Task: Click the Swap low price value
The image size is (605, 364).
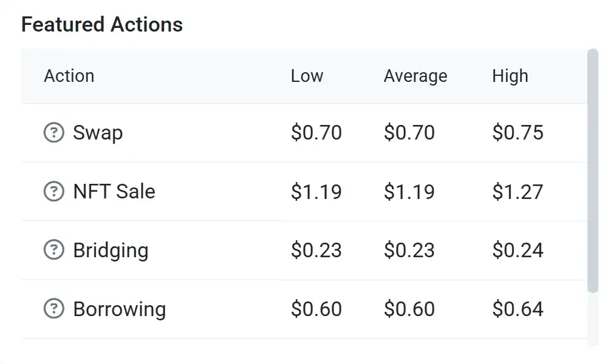Action: pyautogui.click(x=316, y=132)
